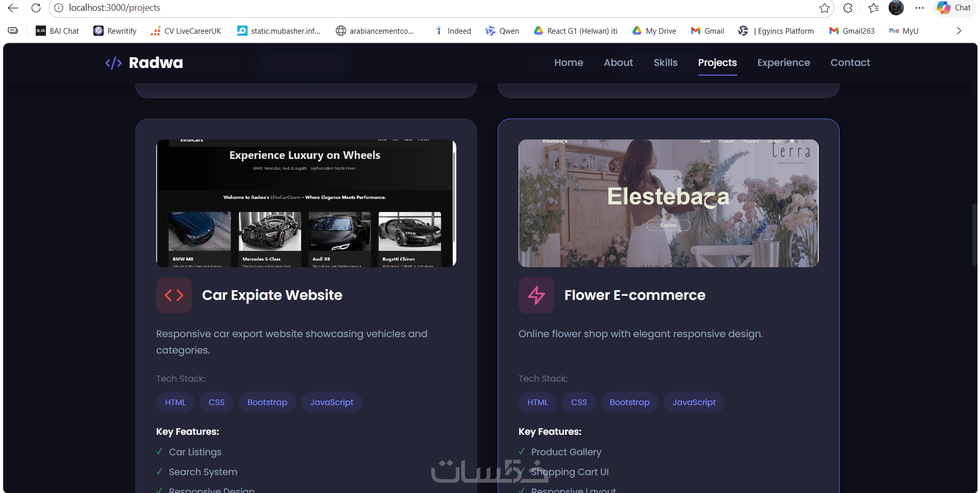Click 'Responsive car export website' description text
Viewport: 980px width, 493px height.
tap(292, 342)
